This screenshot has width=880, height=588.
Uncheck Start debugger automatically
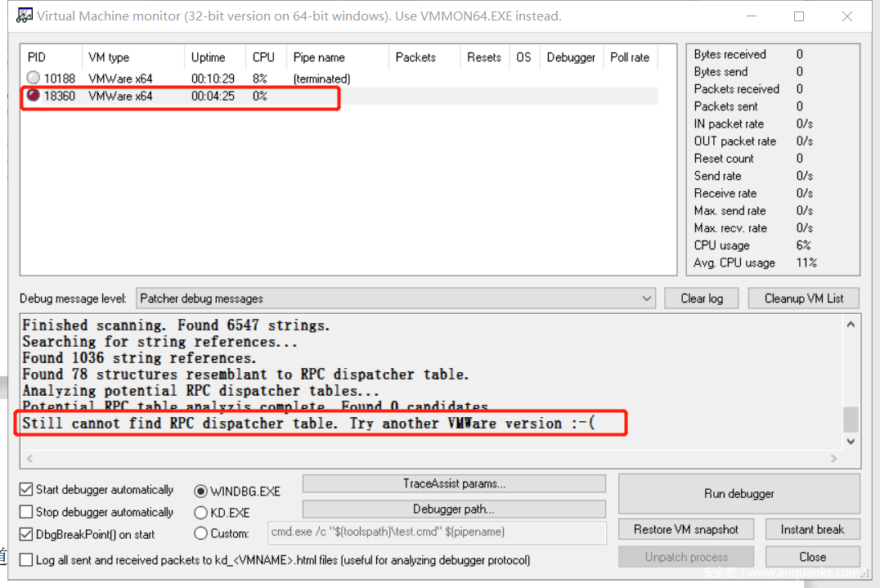(x=27, y=490)
